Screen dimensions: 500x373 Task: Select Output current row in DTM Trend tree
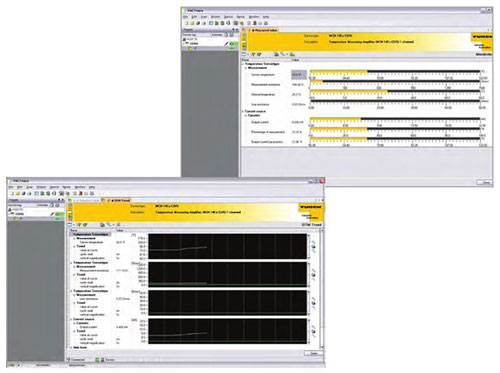(x=88, y=327)
